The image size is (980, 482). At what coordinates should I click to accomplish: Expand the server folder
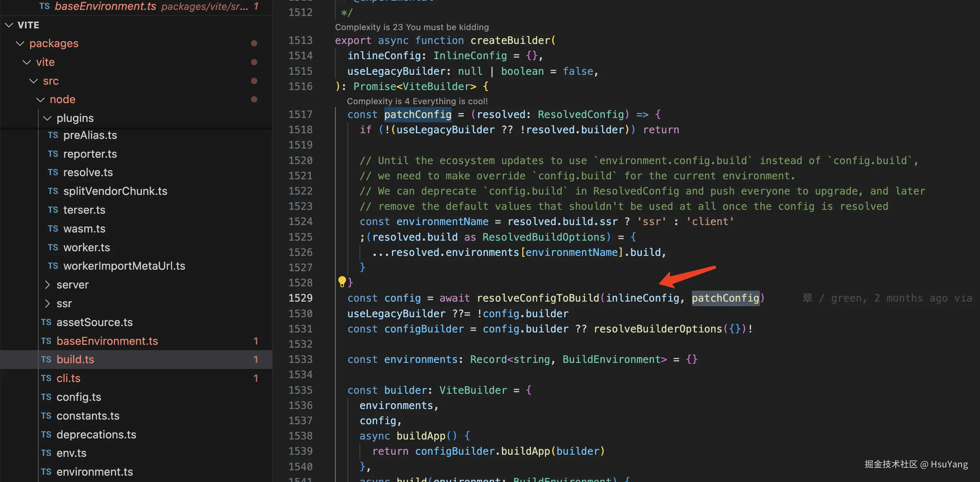coord(47,284)
